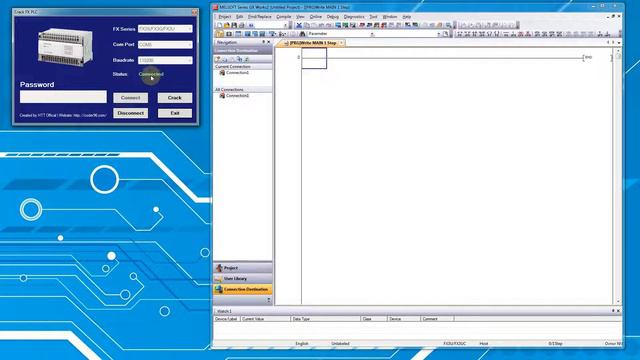Click the Cut scissors icon in toolbar
The height and width of the screenshot is (360, 640).
[299, 25]
